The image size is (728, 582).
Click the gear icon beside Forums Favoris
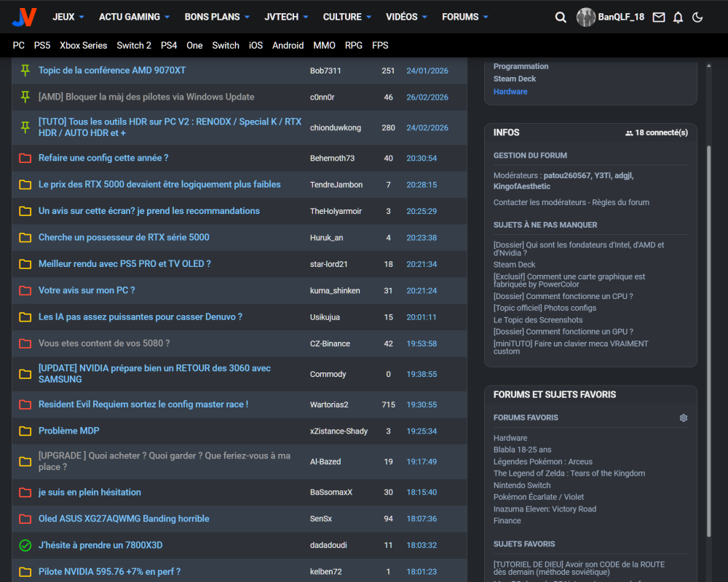point(683,418)
